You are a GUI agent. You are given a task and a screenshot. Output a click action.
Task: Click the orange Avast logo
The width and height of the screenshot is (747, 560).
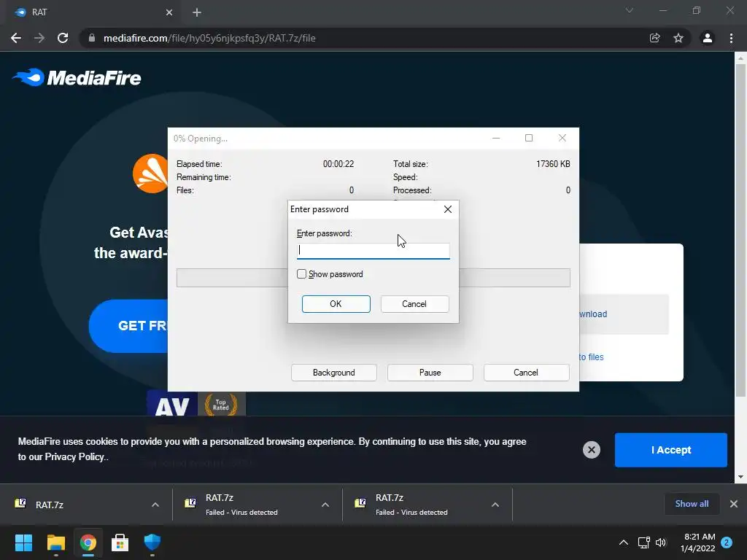[150, 174]
